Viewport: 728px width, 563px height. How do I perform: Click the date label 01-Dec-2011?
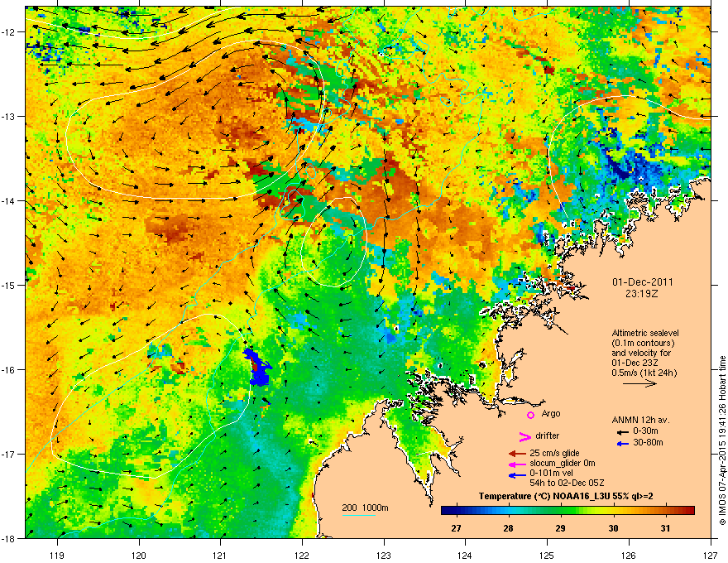(x=642, y=282)
